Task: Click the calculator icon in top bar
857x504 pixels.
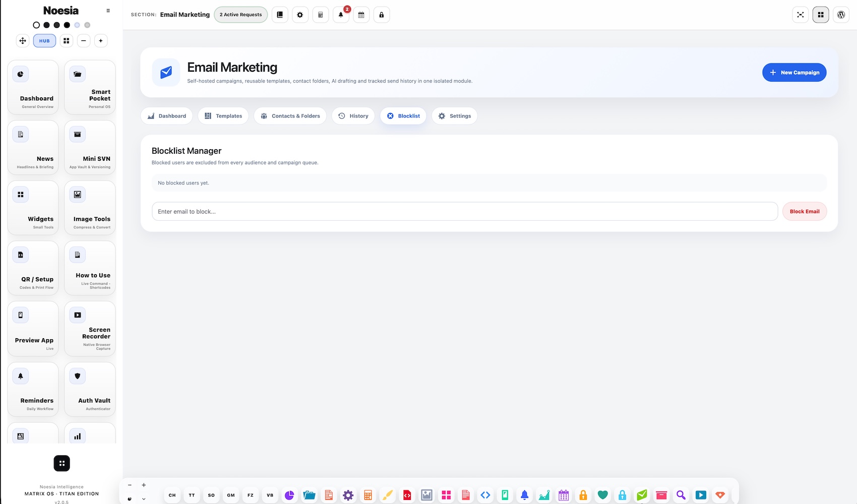Action: tap(321, 15)
